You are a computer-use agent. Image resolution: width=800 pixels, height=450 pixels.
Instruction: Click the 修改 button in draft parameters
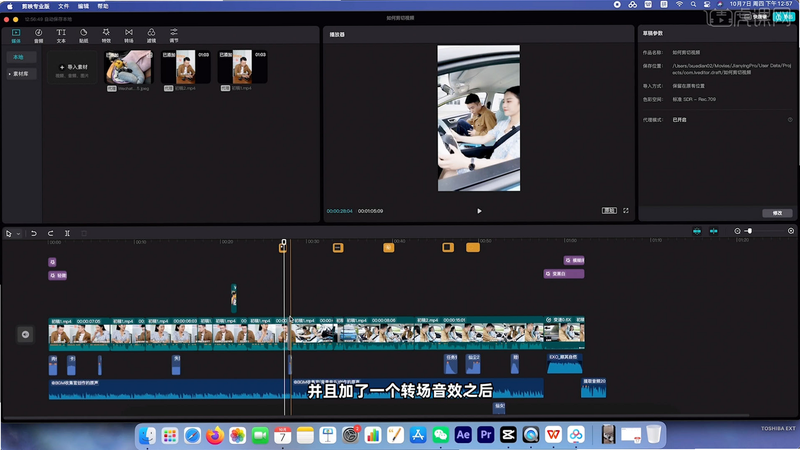777,213
